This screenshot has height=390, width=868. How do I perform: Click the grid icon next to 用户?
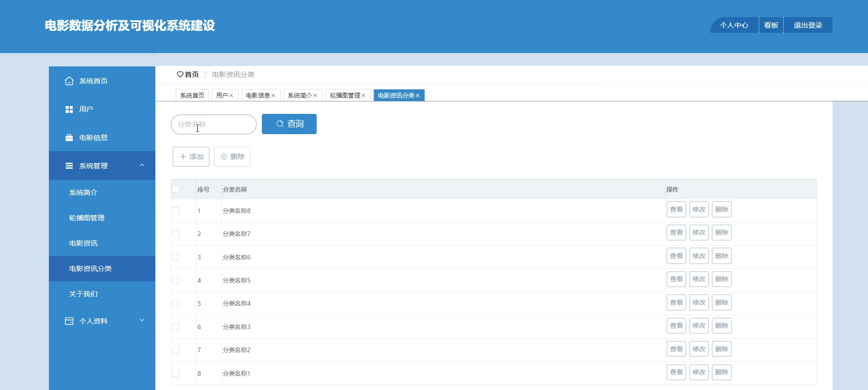point(69,109)
